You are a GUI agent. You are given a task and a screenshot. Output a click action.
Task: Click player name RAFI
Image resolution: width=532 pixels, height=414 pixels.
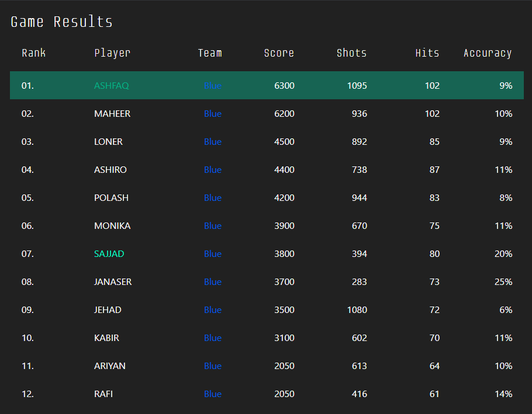(x=103, y=394)
